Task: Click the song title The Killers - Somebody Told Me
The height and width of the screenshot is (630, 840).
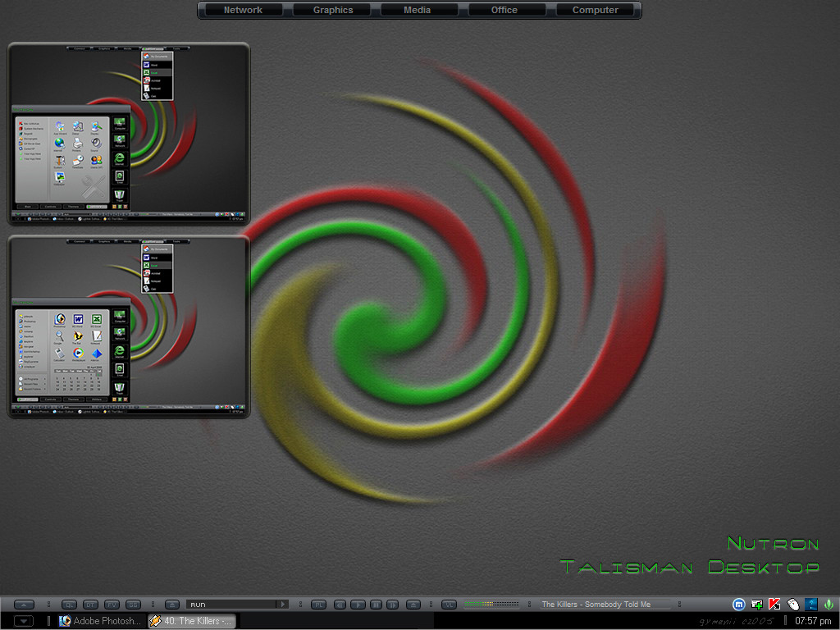Action: (596, 605)
